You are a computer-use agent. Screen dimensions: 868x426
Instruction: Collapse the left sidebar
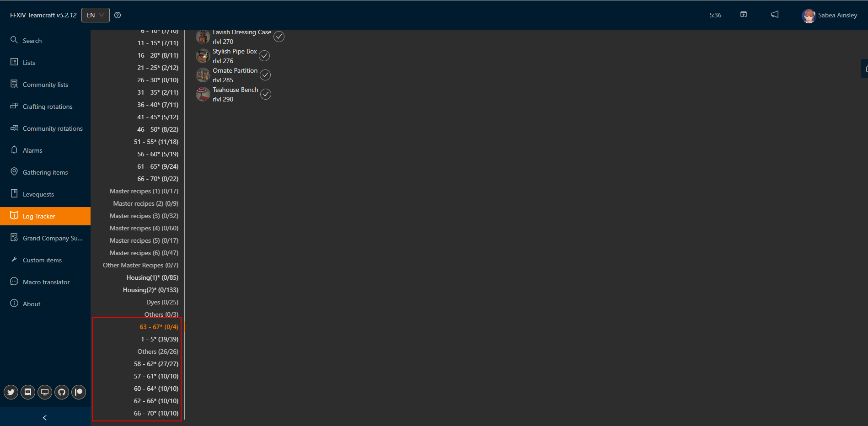[44, 417]
